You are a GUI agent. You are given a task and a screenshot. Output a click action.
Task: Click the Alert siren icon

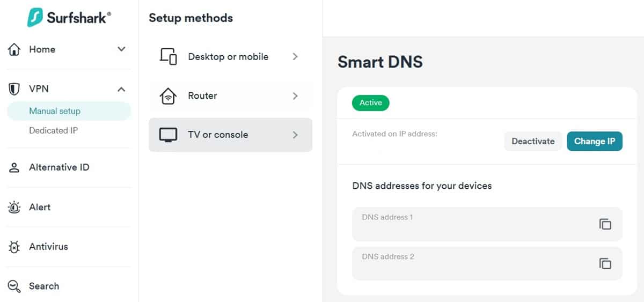[x=14, y=207]
